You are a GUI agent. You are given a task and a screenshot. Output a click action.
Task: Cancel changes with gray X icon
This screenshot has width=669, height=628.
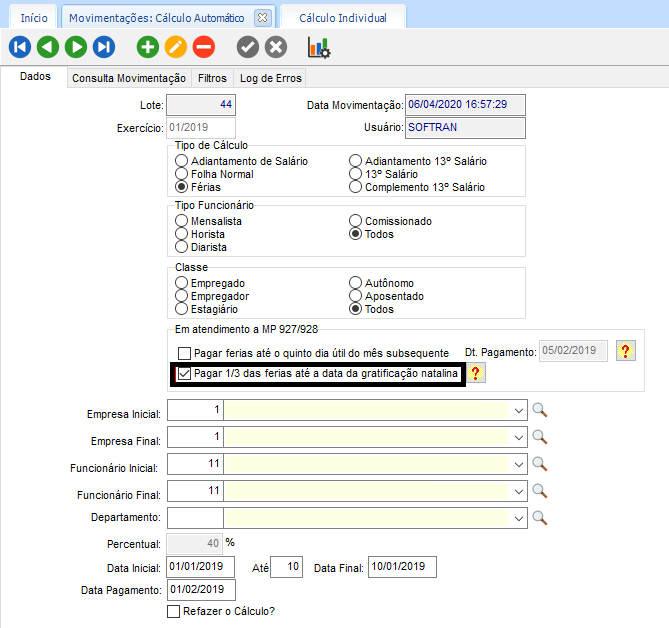coord(276,47)
